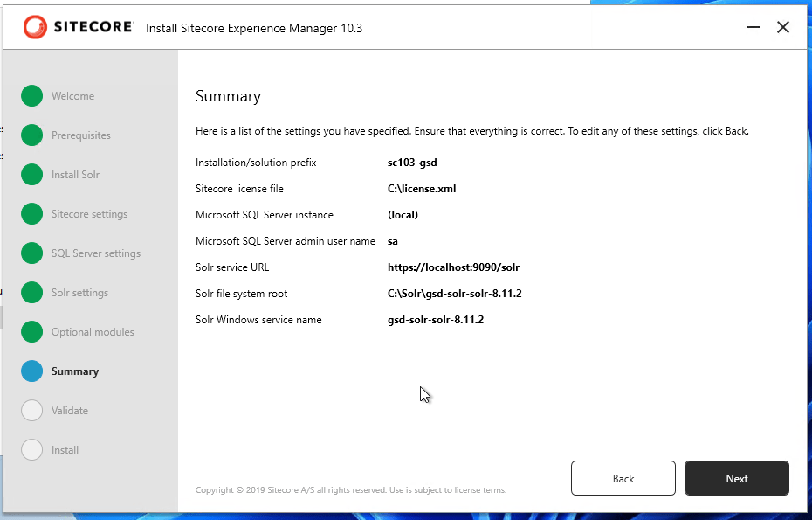Close the Sitecore installer window
The width and height of the screenshot is (812, 520).
pyautogui.click(x=783, y=28)
